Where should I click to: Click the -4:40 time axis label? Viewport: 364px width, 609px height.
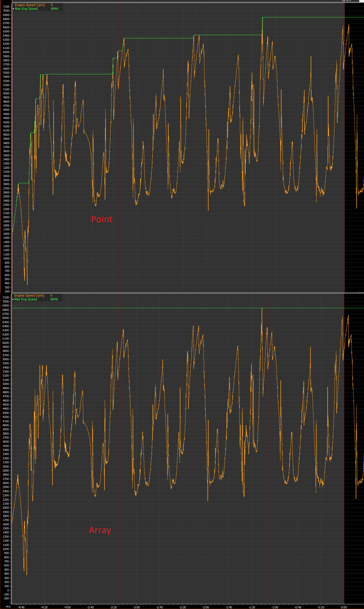pos(21,607)
